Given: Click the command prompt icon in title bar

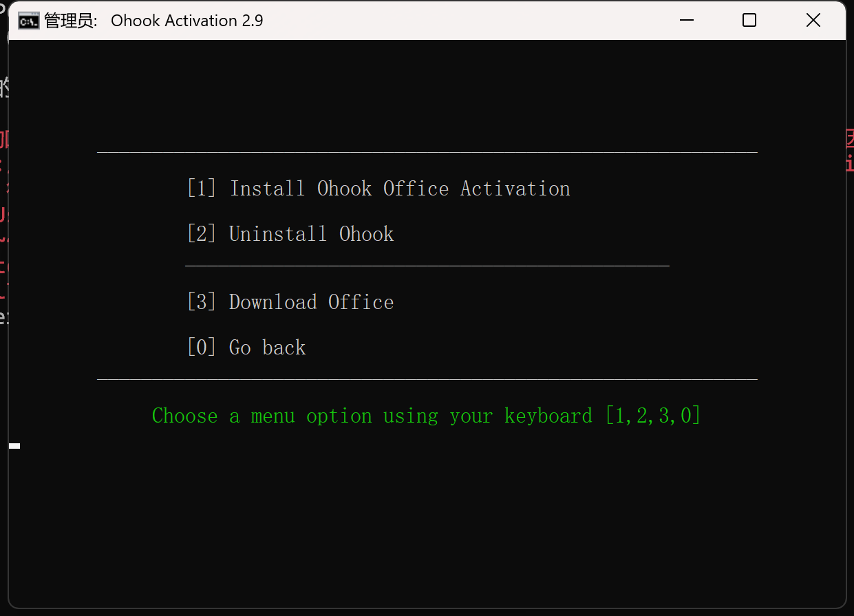Looking at the screenshot, I should pyautogui.click(x=29, y=21).
